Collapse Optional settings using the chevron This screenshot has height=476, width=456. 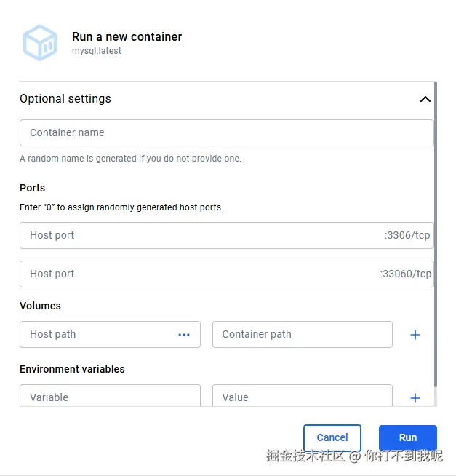pos(425,99)
